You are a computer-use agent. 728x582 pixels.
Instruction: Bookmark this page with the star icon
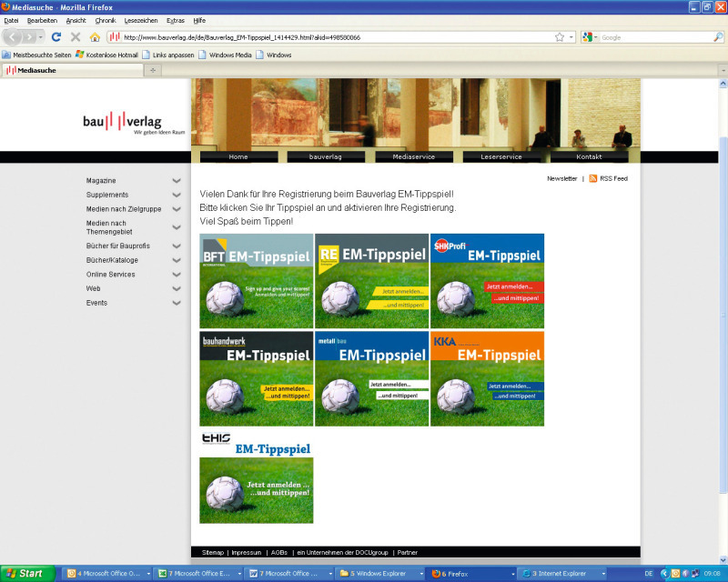click(560, 37)
